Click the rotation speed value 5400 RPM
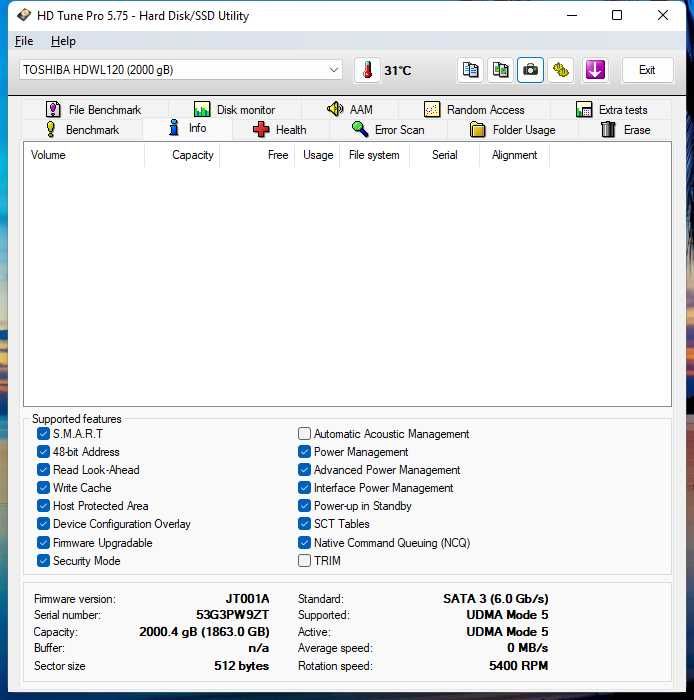 [x=519, y=666]
